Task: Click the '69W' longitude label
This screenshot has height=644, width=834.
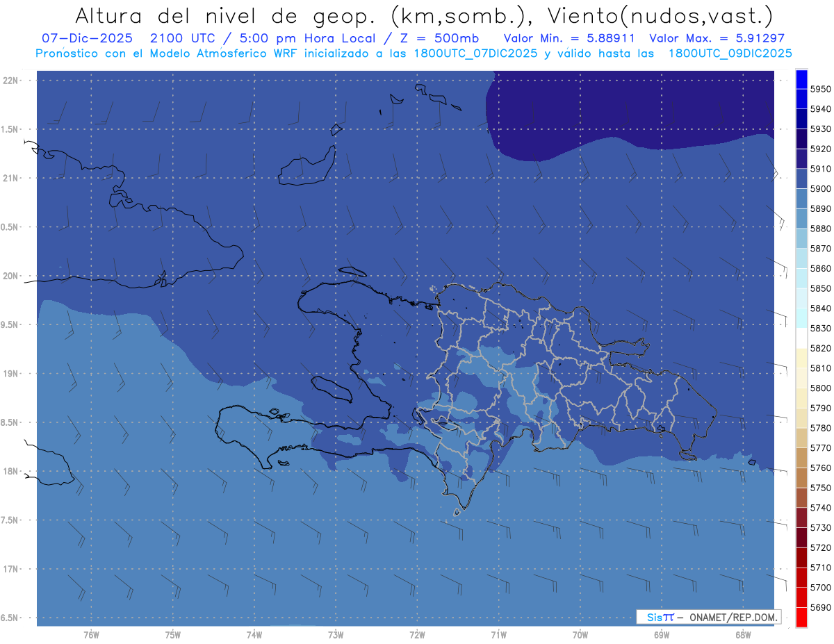Action: (x=662, y=635)
